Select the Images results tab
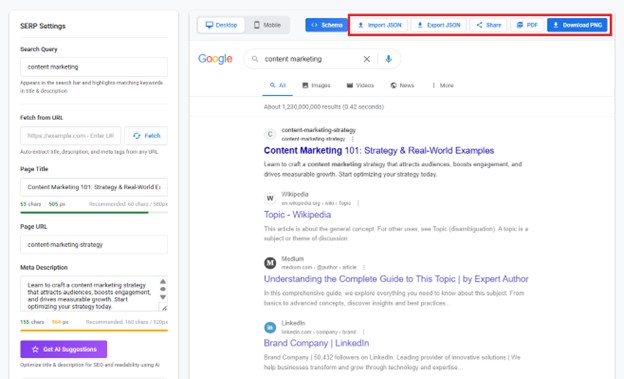Viewport: 624px width, 379px height. click(316, 85)
